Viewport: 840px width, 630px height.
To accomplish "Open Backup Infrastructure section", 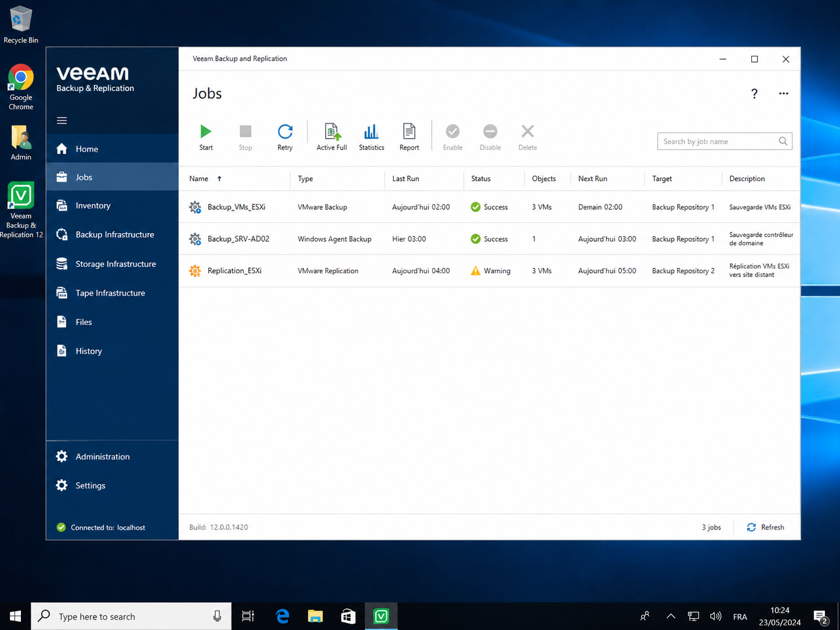I will click(x=113, y=234).
